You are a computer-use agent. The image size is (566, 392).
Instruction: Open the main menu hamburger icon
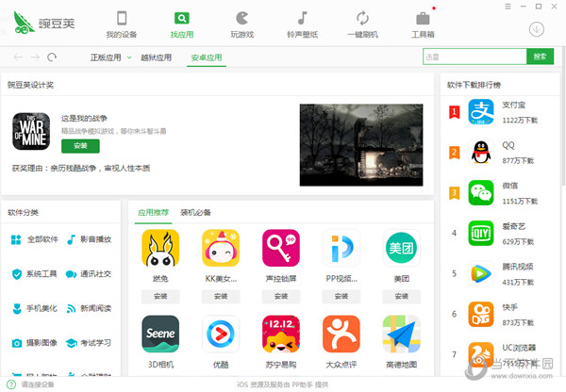508,7
